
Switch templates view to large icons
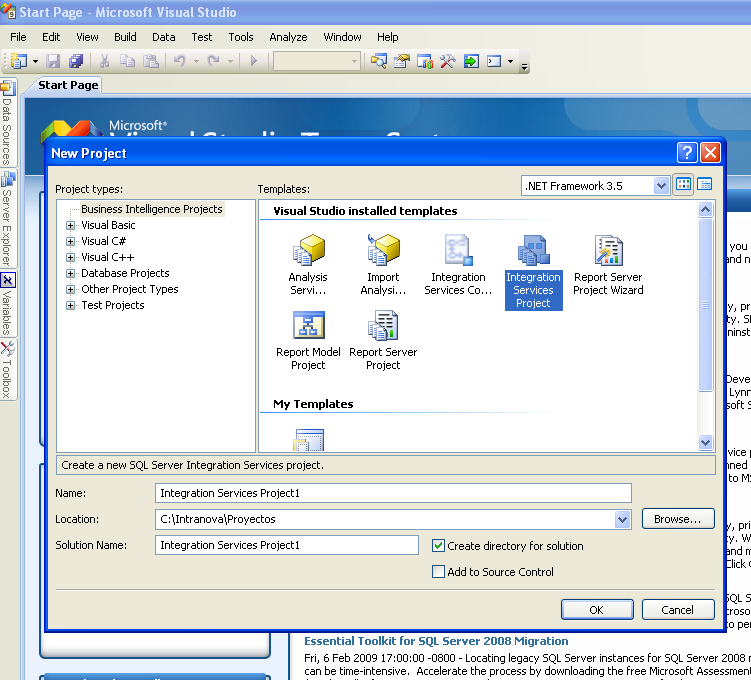click(684, 185)
